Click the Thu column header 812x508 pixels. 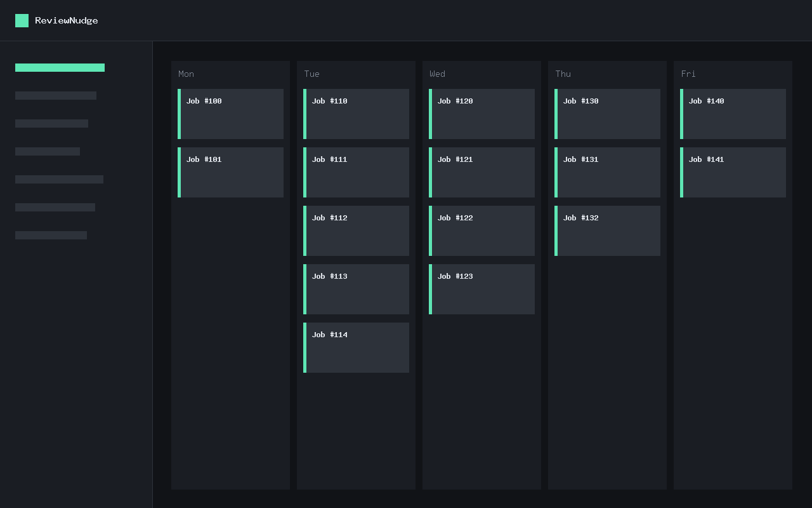pos(563,74)
